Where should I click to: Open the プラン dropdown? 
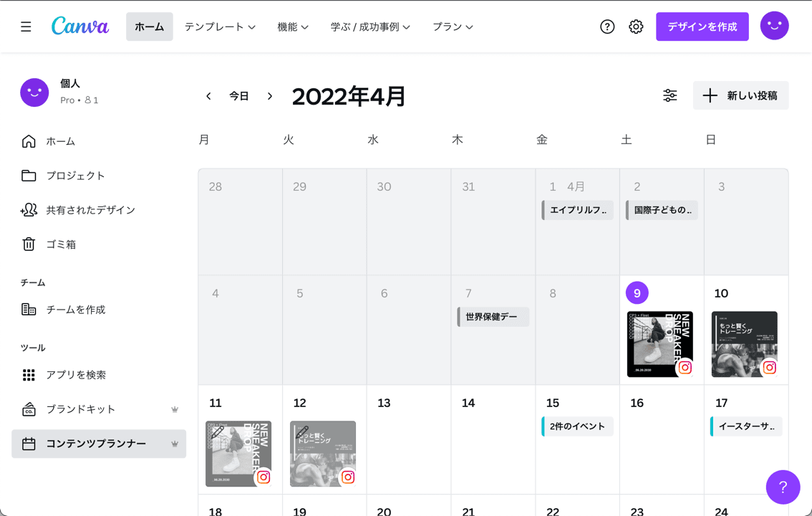[452, 27]
